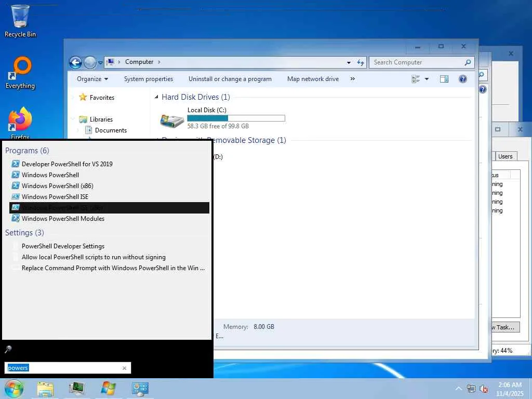
Task: Open recent pages dropdown next to navigation arrows
Action: [100, 63]
